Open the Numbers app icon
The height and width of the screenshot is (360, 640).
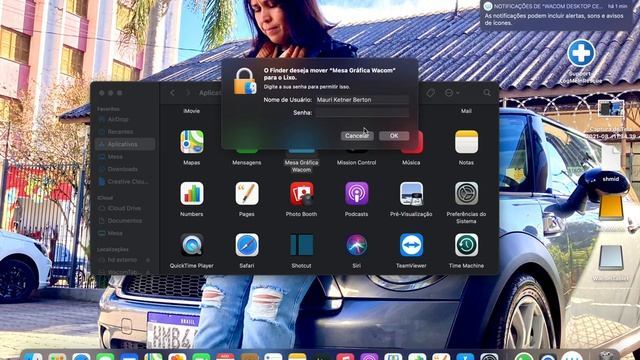coord(192,193)
